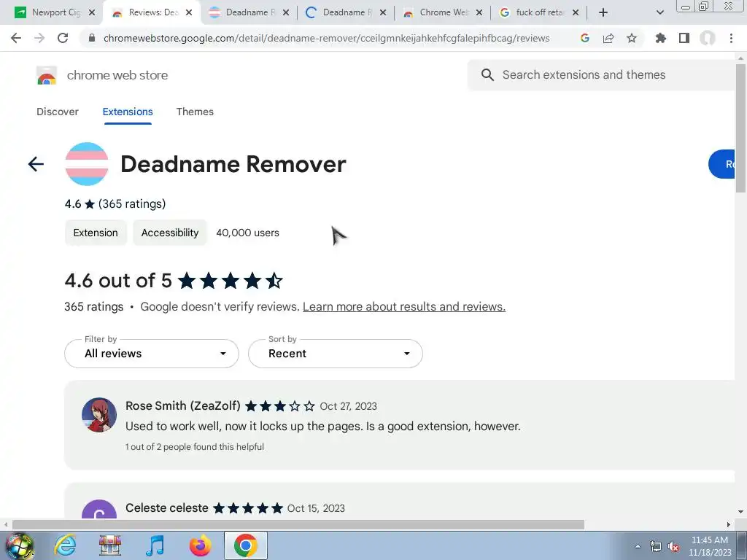The image size is (747, 560).
Task: Close the Reviews: Dea tab
Action: (x=189, y=12)
